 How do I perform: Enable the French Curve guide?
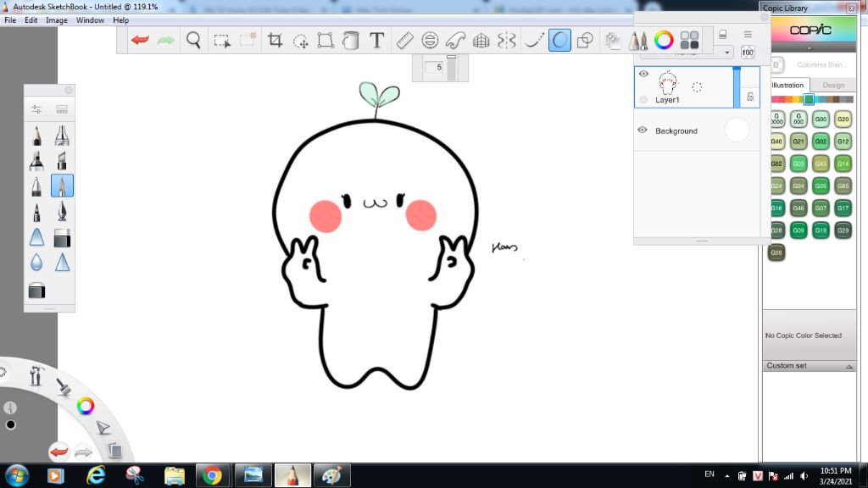455,40
